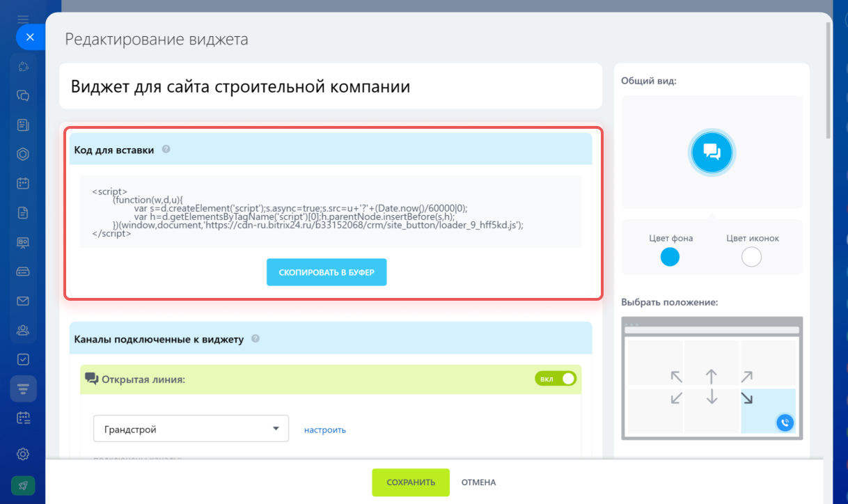Click the green rocket icon in the sidebar
This screenshot has width=848, height=504.
click(x=23, y=485)
